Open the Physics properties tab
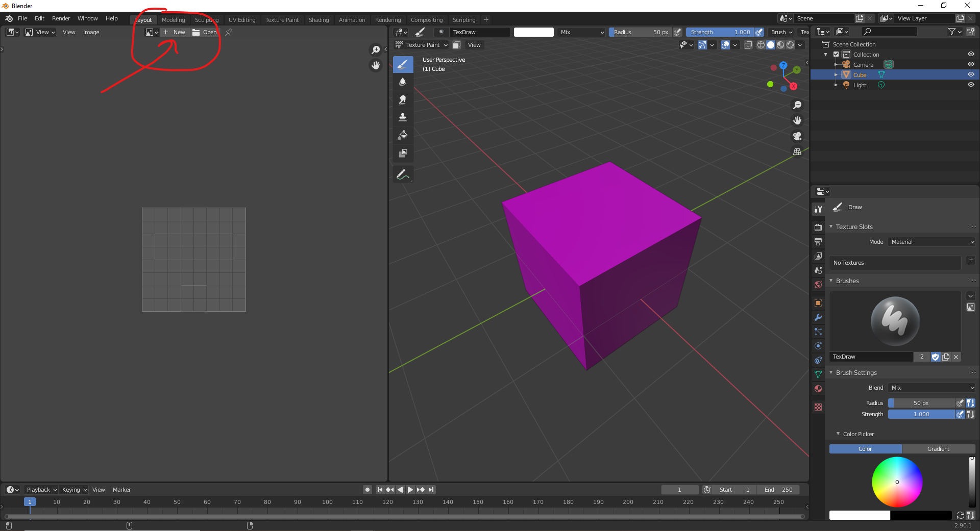980x531 pixels. click(818, 346)
